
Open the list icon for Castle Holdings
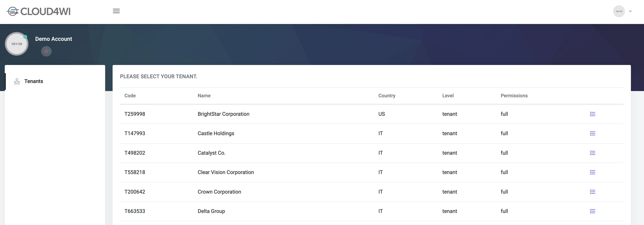(x=593, y=134)
